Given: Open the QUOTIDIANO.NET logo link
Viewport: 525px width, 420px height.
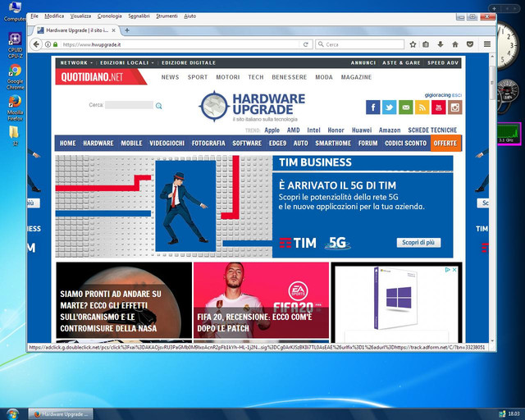Looking at the screenshot, I should point(100,77).
